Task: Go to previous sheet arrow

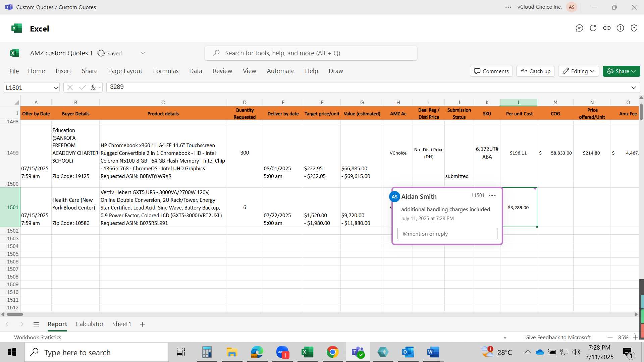Action: point(7,324)
